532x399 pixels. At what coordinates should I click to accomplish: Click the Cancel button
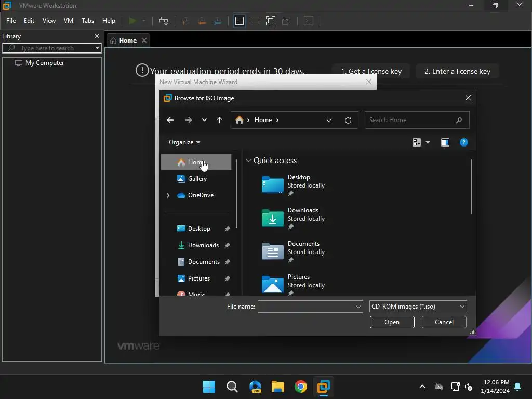pyautogui.click(x=444, y=322)
